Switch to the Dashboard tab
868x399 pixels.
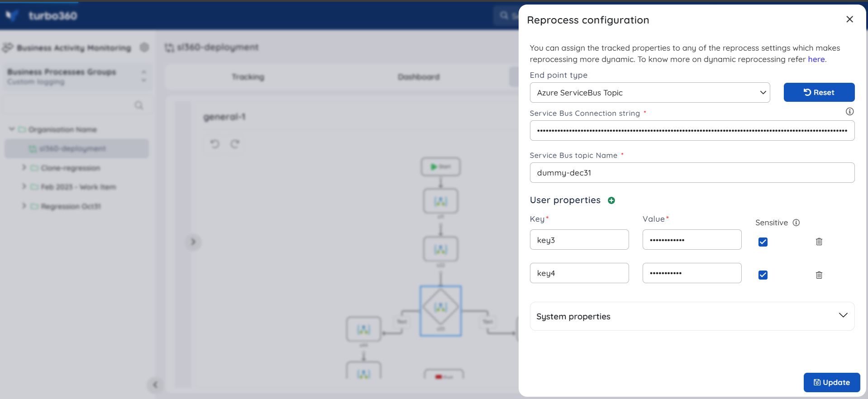(419, 77)
